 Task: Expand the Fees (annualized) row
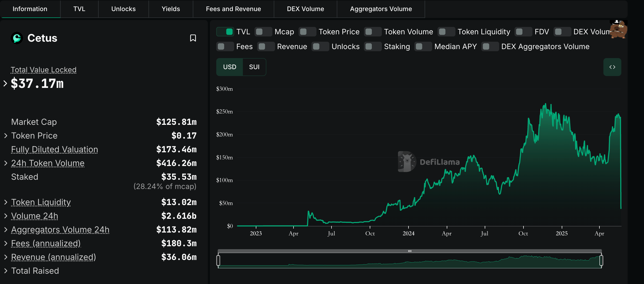pyautogui.click(x=6, y=243)
